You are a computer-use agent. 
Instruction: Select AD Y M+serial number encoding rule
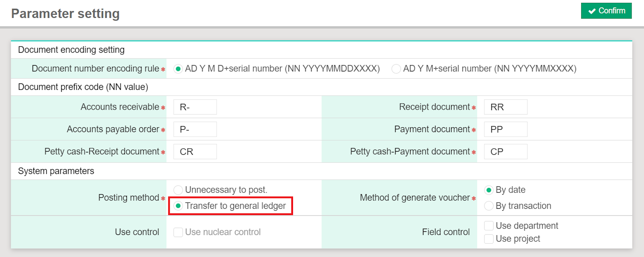(396, 69)
